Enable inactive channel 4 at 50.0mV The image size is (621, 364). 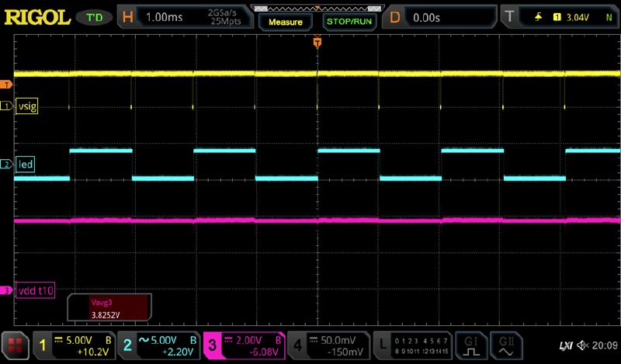click(x=327, y=344)
